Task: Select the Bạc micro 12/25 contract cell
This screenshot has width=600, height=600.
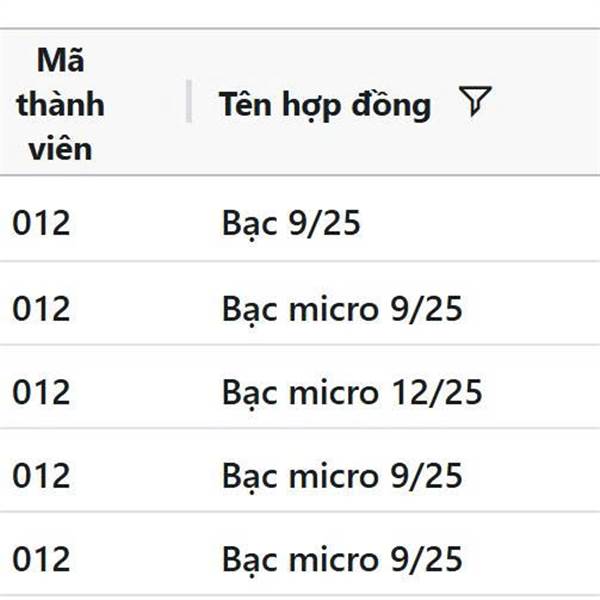Action: coord(352,392)
